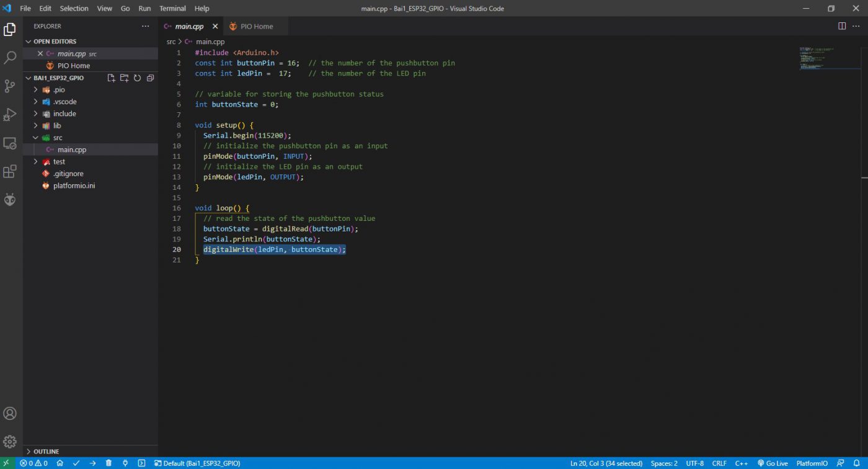The height and width of the screenshot is (469, 868).
Task: Click the PlatformIO Clean trash icon
Action: [x=108, y=463]
